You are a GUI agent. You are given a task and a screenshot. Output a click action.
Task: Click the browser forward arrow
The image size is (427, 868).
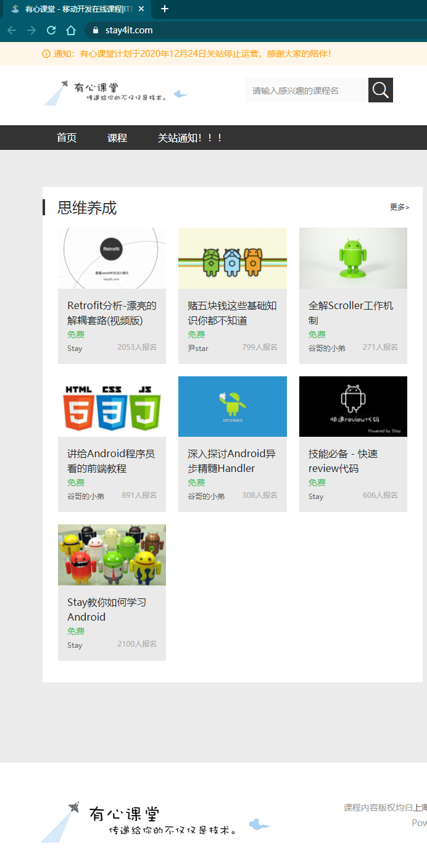[31, 30]
